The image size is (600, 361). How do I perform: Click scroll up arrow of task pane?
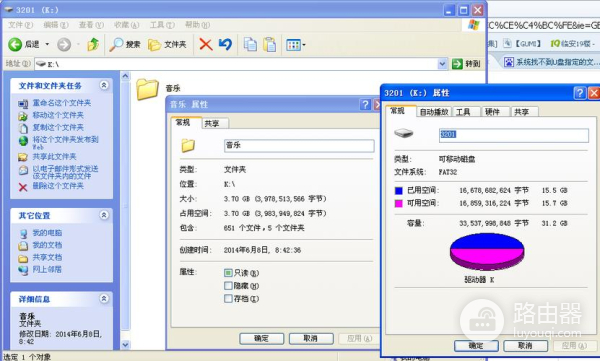(126, 76)
